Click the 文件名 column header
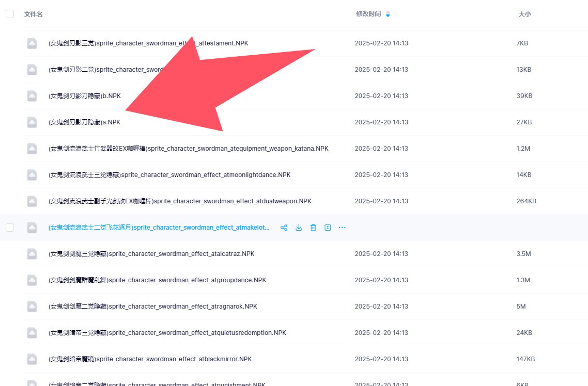Image resolution: width=588 pixels, height=386 pixels. pyautogui.click(x=34, y=14)
